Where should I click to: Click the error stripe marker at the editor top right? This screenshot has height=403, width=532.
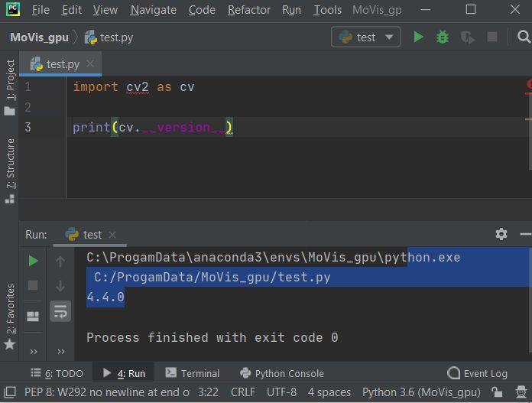click(x=529, y=84)
